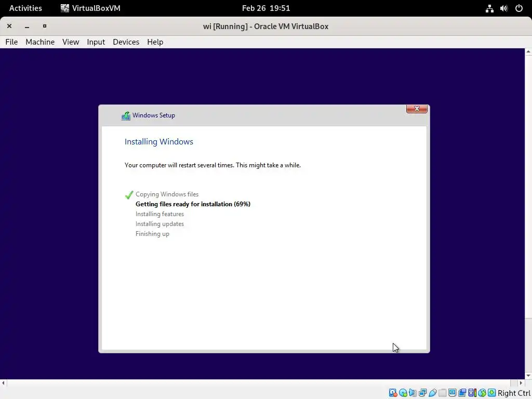Screen dimensions: 532x399
Task: Open the Devices menu
Action: click(x=126, y=42)
